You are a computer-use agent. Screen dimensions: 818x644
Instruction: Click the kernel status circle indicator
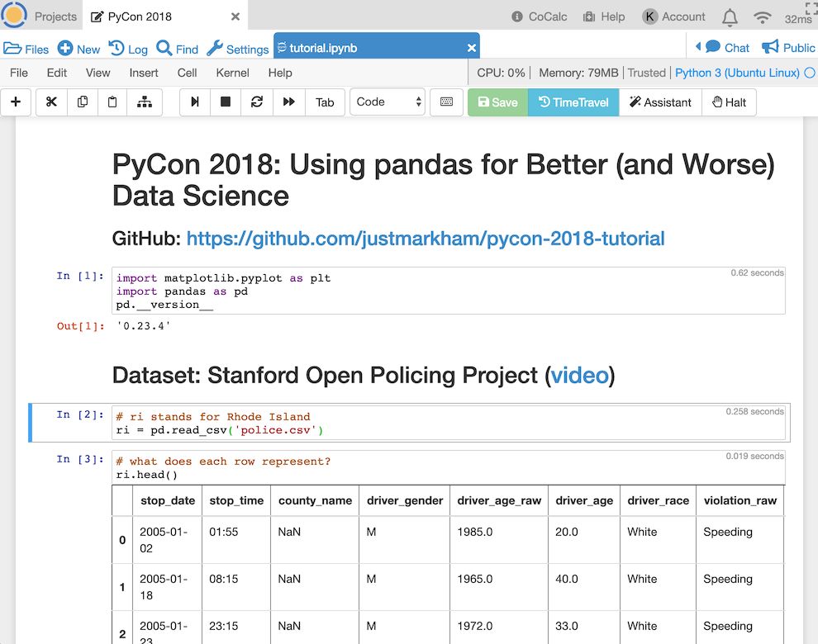coord(810,73)
